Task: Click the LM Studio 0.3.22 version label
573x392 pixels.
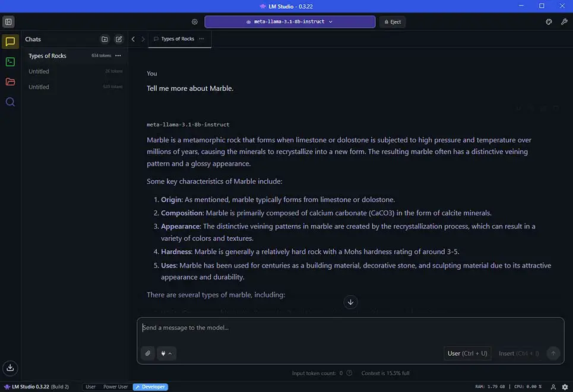Action: coord(37,387)
